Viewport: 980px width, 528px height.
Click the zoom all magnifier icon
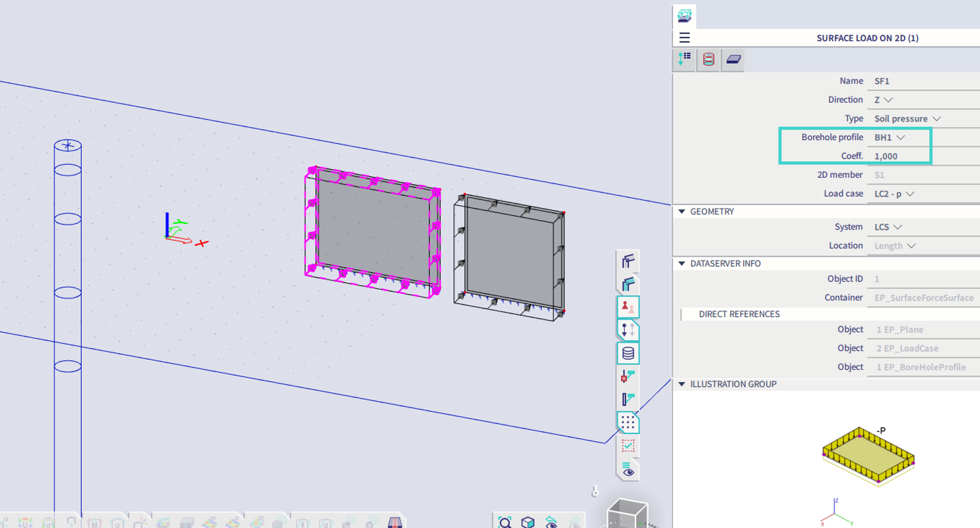[505, 522]
